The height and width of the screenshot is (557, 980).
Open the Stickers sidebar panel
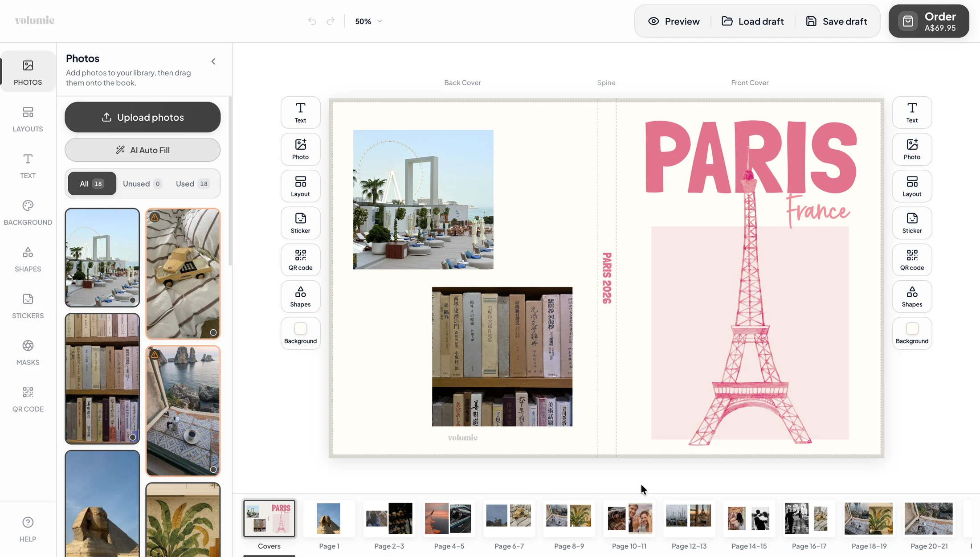point(28,306)
